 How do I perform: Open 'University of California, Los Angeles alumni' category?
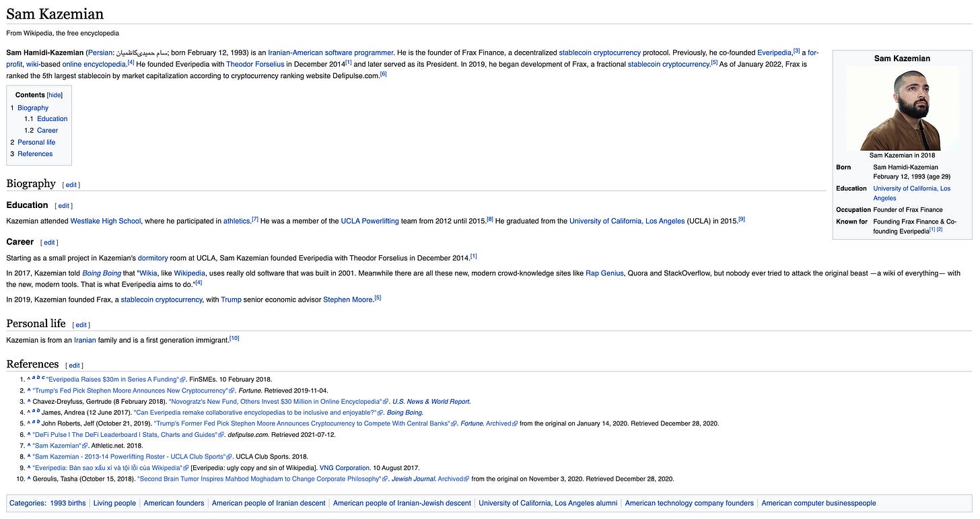pyautogui.click(x=548, y=504)
